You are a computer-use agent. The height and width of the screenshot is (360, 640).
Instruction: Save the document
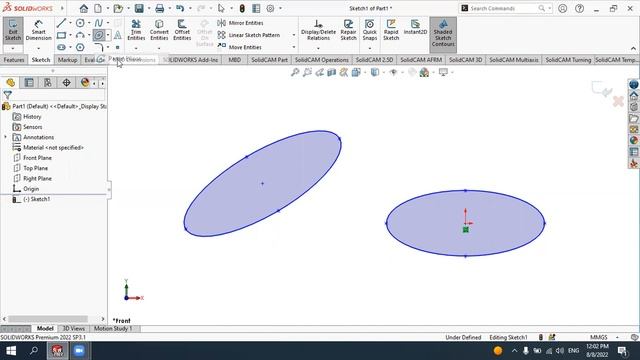coord(139,8)
